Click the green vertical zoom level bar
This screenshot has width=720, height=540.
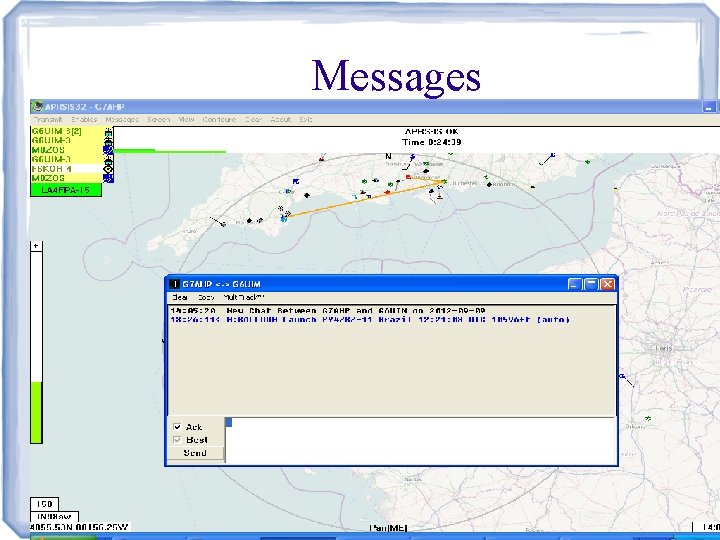coord(36,412)
